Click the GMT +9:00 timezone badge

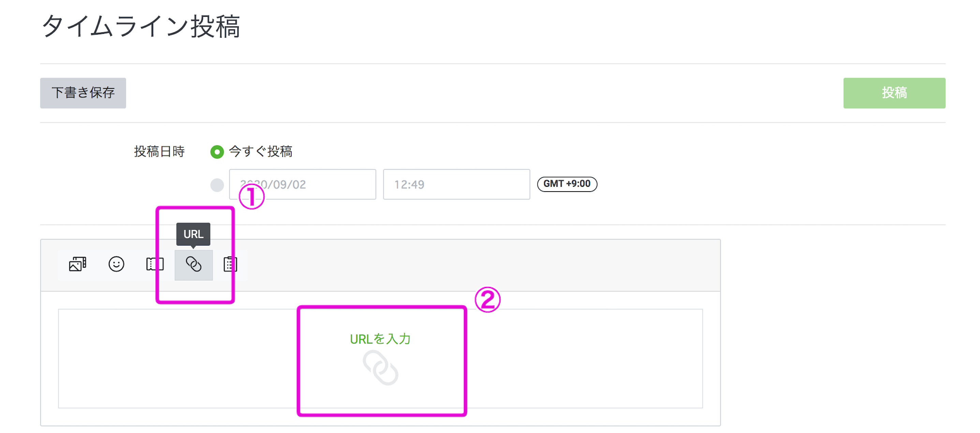point(567,184)
